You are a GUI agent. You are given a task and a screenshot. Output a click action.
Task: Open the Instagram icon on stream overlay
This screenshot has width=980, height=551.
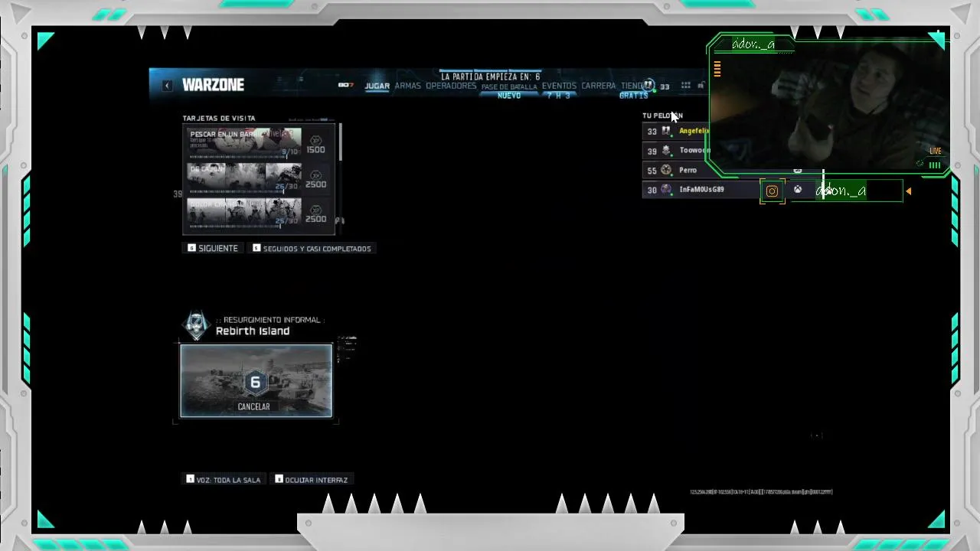point(772,191)
